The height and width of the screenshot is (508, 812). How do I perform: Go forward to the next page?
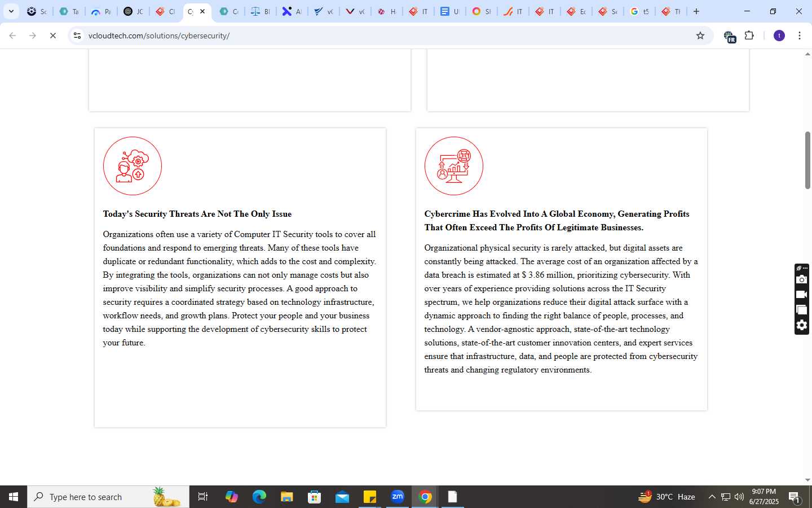click(x=33, y=36)
